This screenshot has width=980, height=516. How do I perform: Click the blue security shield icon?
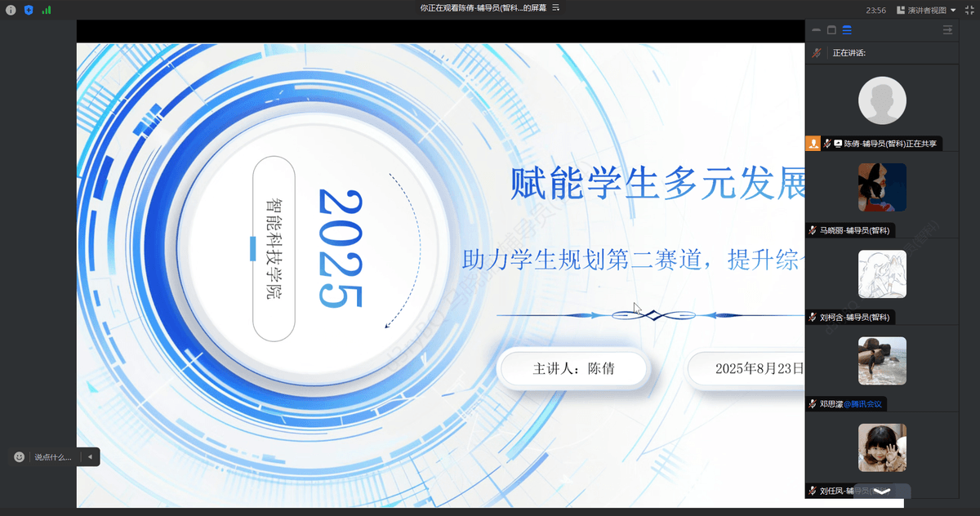pos(29,10)
